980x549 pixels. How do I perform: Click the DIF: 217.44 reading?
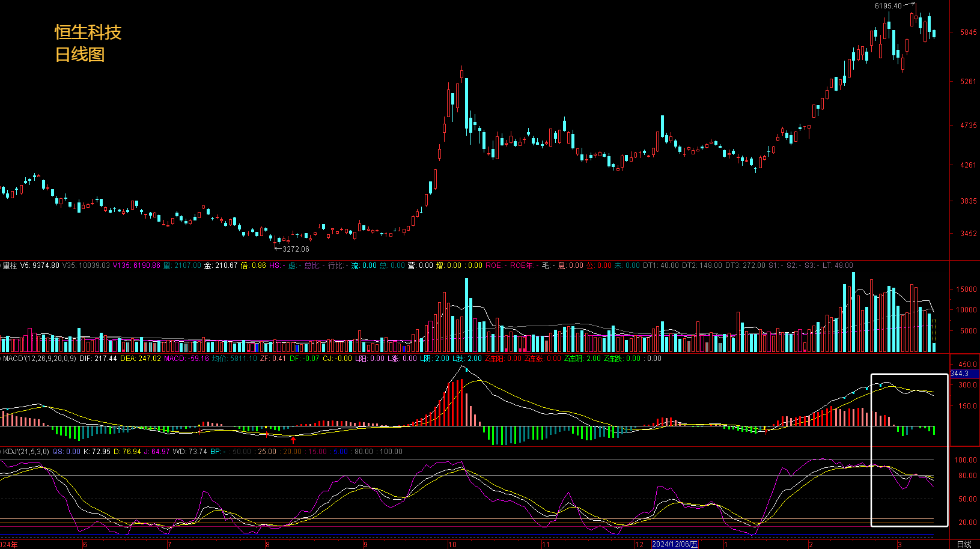click(98, 359)
